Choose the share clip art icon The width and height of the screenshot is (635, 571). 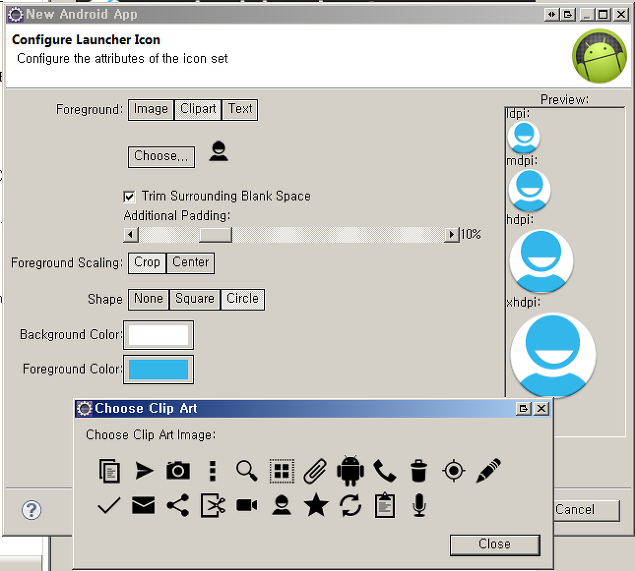[178, 505]
